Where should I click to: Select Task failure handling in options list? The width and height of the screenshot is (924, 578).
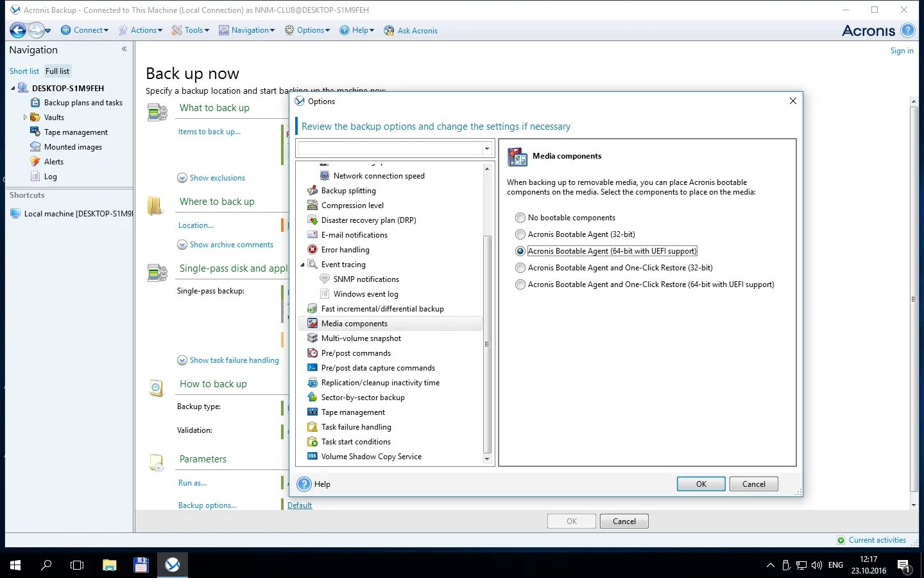coord(356,427)
